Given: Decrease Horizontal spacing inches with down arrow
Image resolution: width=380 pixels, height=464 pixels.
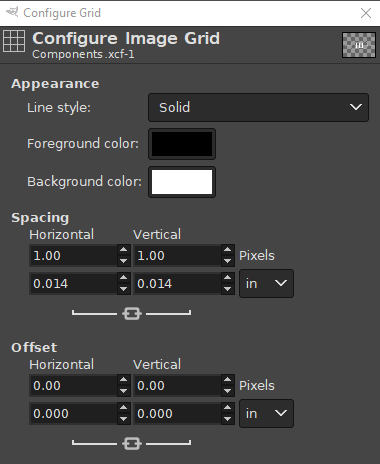Looking at the screenshot, I should coord(124,289).
